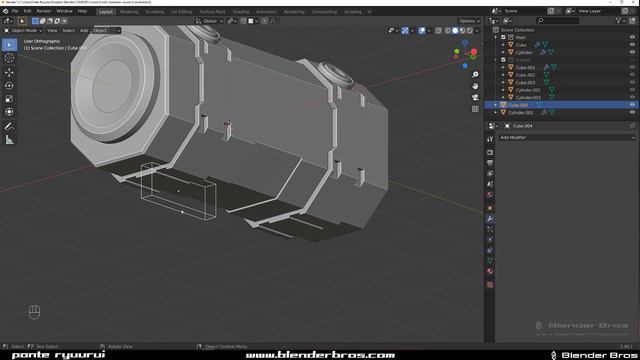Open the Modifiers wrench properties tab
This screenshot has width=640, height=360.
click(x=490, y=219)
